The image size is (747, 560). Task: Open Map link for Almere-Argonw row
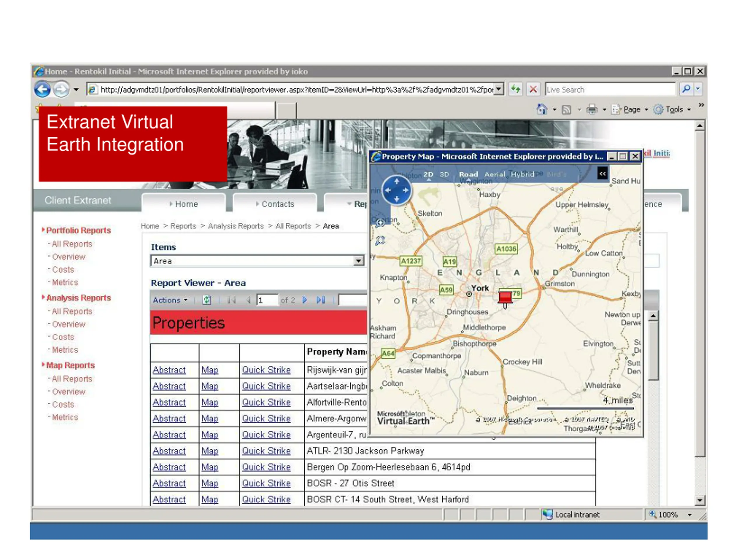[x=210, y=419]
